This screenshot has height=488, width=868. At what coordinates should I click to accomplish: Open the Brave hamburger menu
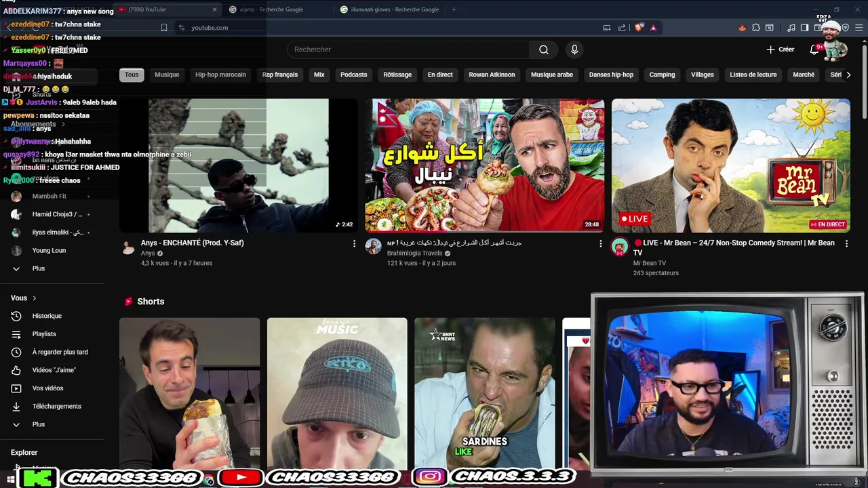coord(858,28)
